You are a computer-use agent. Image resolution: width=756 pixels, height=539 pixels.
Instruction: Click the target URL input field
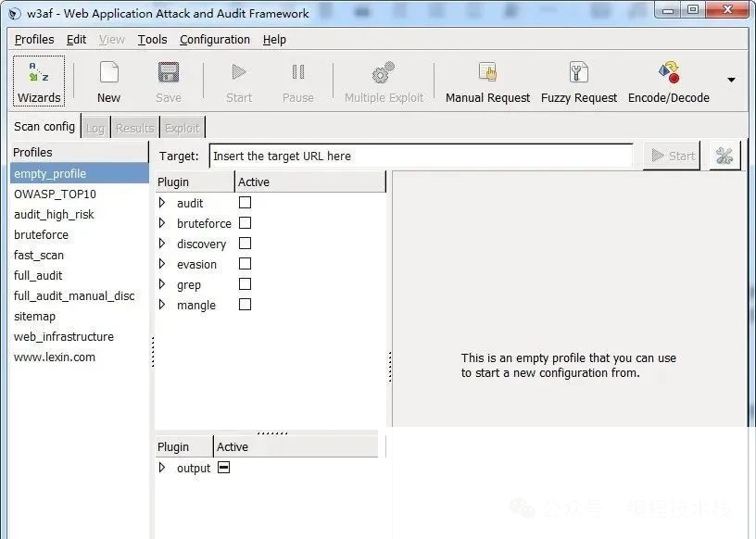coord(421,156)
